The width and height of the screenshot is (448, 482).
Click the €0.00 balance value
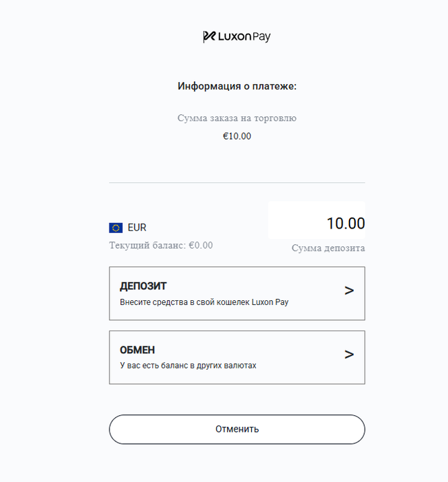pyautogui.click(x=201, y=245)
